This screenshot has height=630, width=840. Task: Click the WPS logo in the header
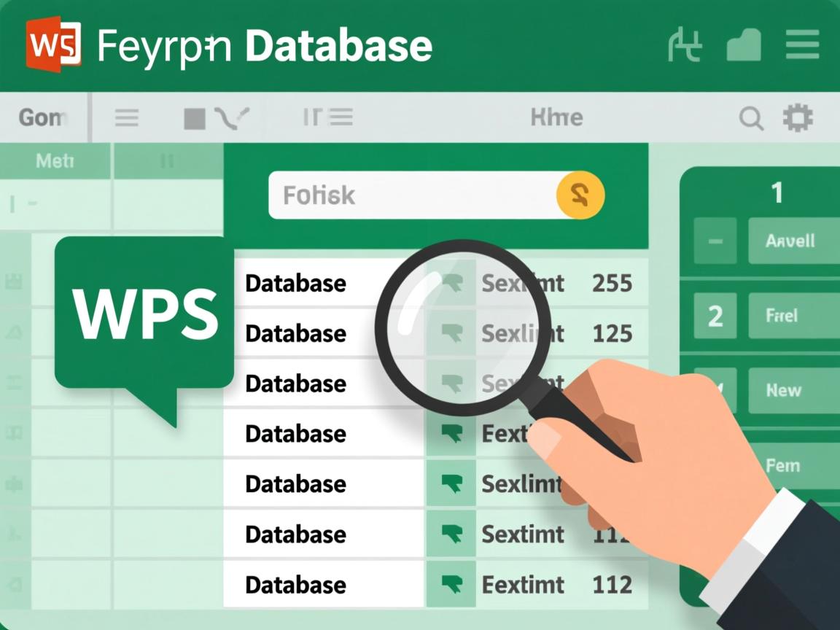pos(52,45)
